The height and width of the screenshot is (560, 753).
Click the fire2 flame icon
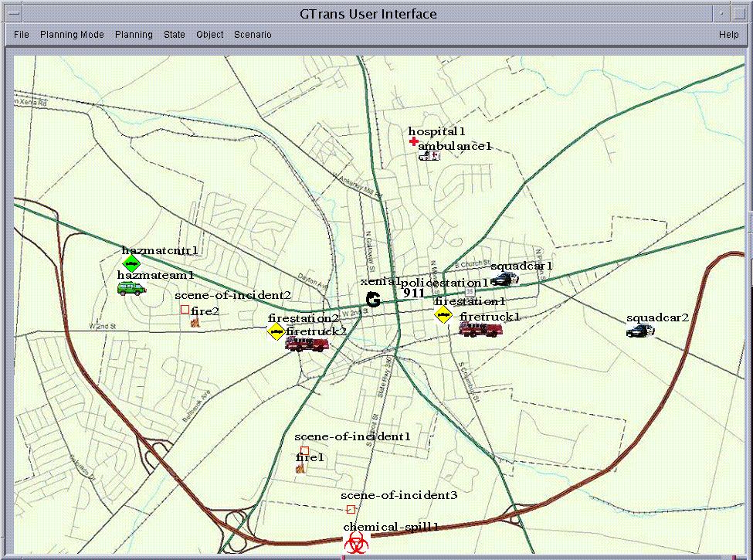pos(195,322)
